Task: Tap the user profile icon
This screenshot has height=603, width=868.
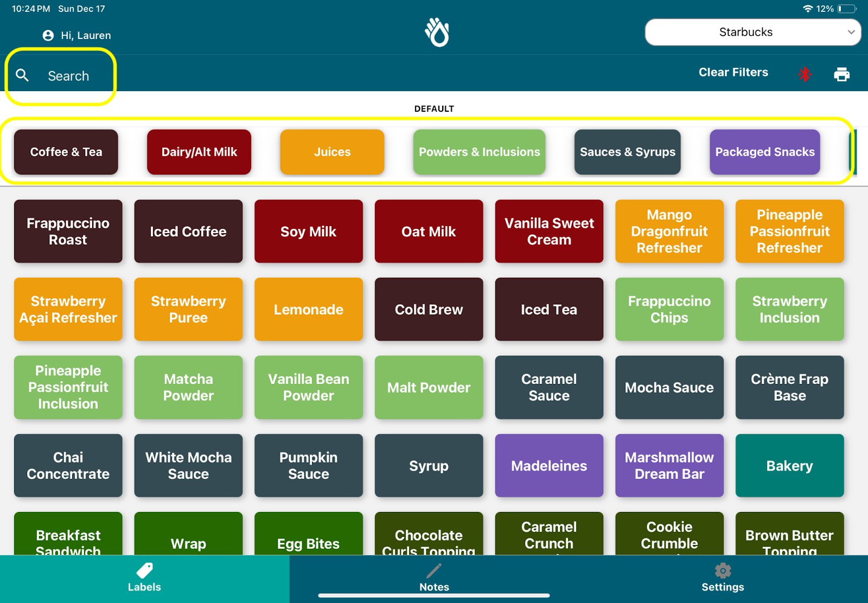Action: tap(48, 35)
